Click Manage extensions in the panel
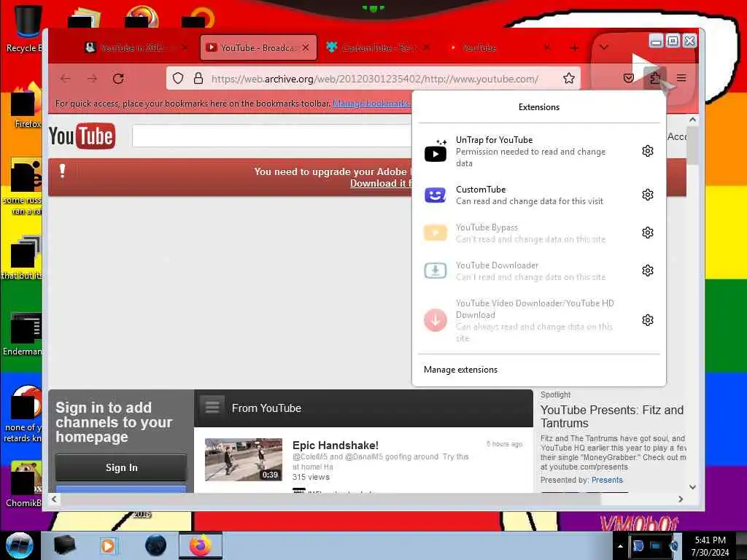747x560 pixels. point(461,370)
